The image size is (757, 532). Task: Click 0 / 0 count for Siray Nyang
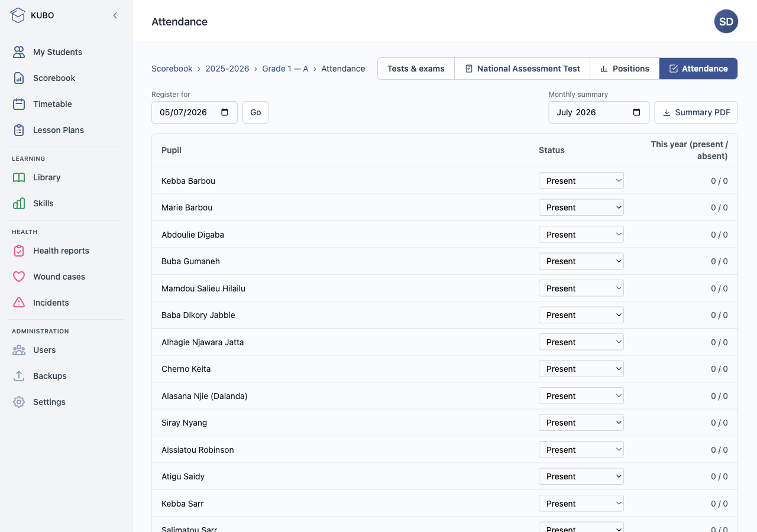coord(719,423)
